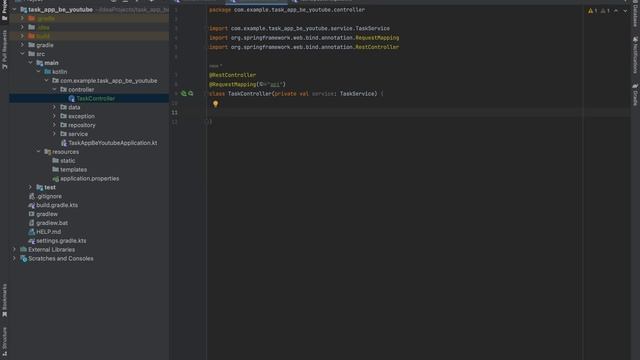
Task: Select the gradle folder row
Action: point(89,45)
